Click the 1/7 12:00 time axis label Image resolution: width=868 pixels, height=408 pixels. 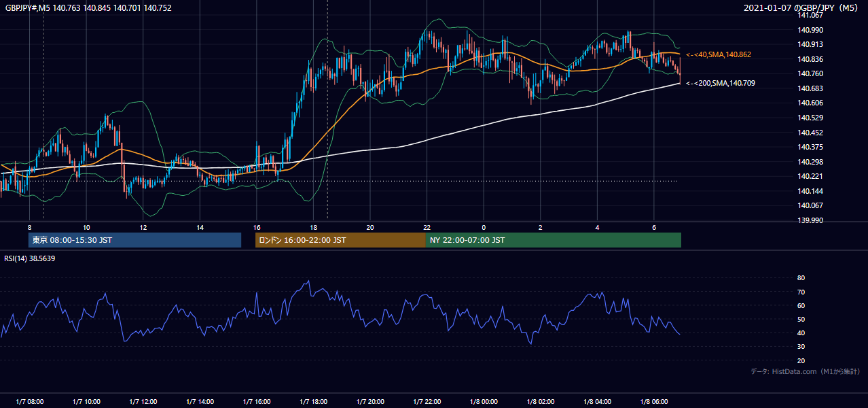(x=143, y=402)
